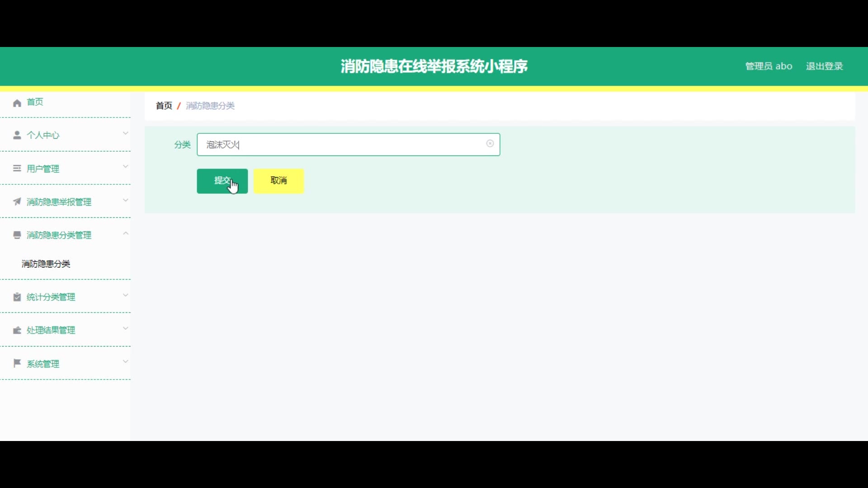The image size is (868, 488).
Task: Click the icon beside 处理结果管理
Action: pos(17,330)
